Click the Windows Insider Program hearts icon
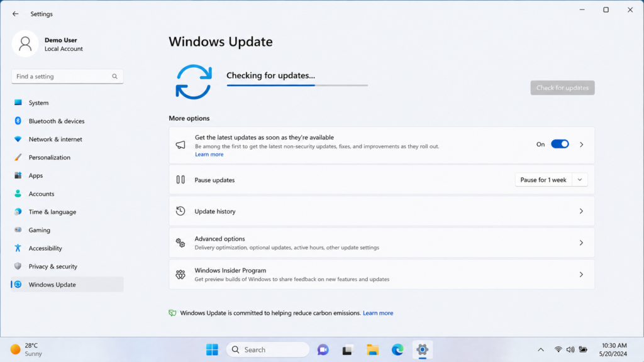644x362 pixels. click(x=180, y=275)
